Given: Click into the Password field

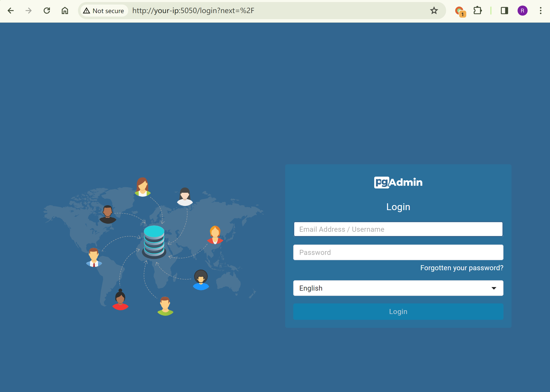Looking at the screenshot, I should tap(398, 252).
